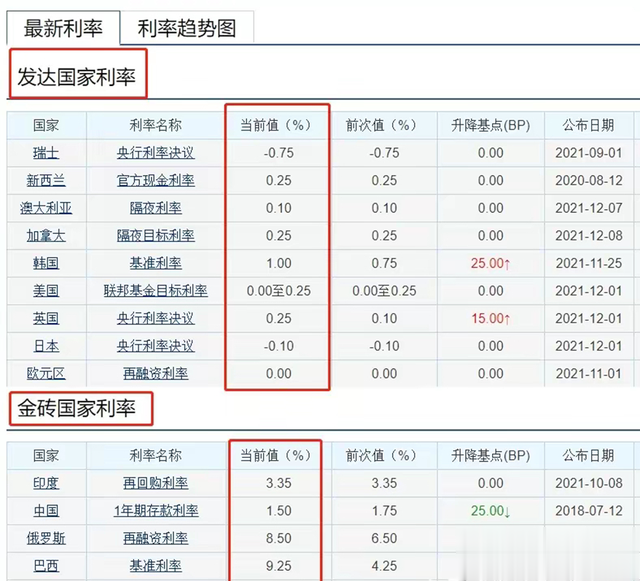
Task: Open the 新西兰 country link
Action: [x=46, y=180]
